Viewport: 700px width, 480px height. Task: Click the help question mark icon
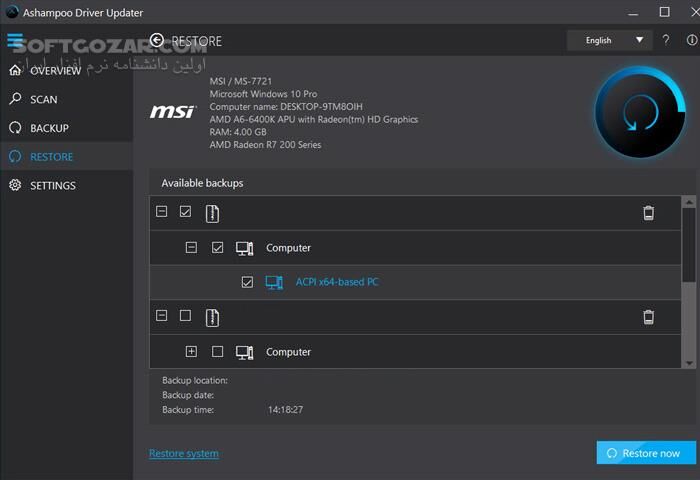(x=666, y=41)
